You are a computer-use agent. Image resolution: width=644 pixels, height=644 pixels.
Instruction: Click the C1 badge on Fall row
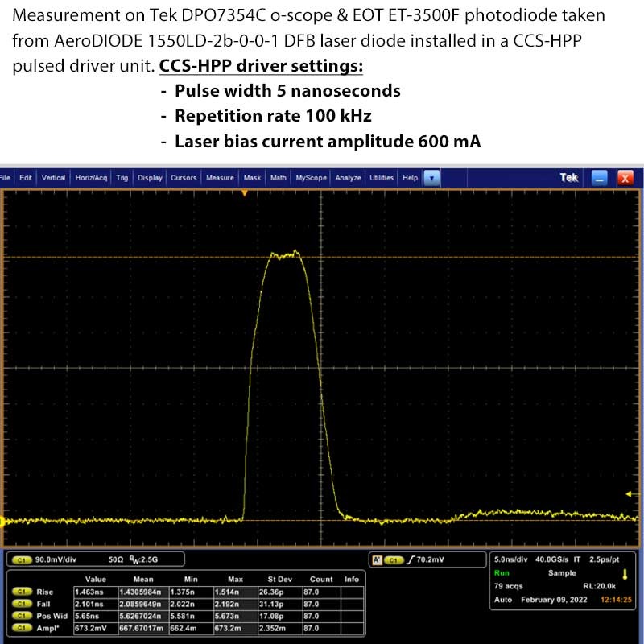pyautogui.click(x=23, y=604)
